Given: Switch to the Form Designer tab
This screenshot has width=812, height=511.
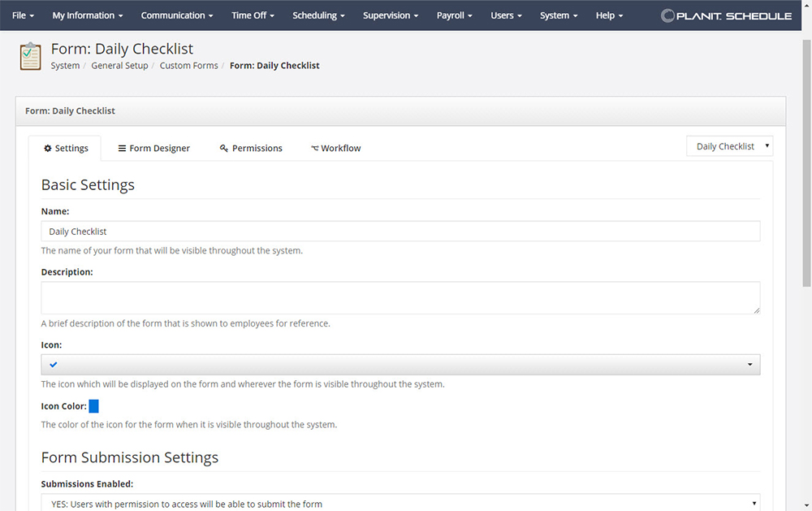Looking at the screenshot, I should pos(158,148).
